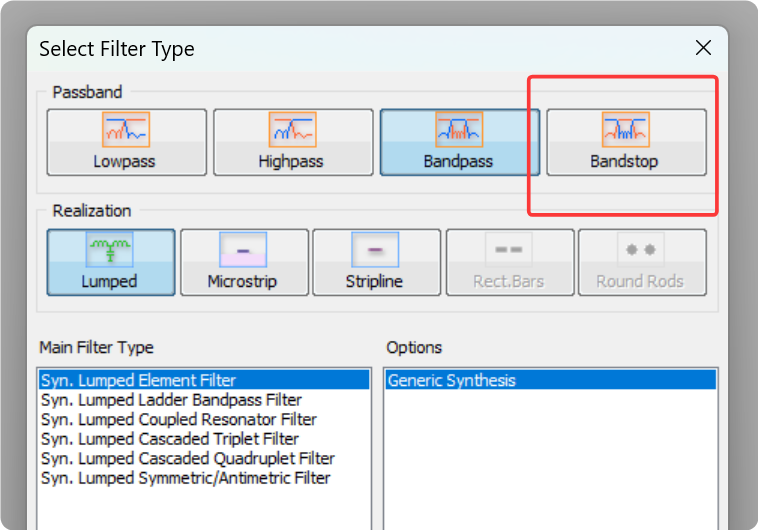Screen dimensions: 758x530
Task: Choose Syn. Lumped Ladder Bandpass Filter
Action: click(170, 400)
